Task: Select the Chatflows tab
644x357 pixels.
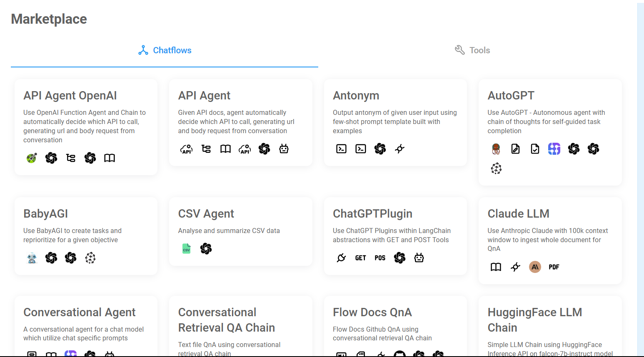Action: [165, 50]
